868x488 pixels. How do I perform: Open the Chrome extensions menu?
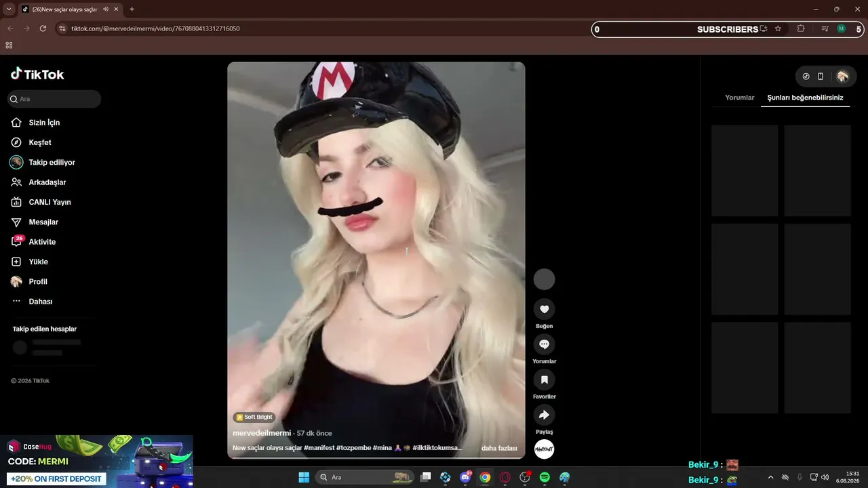pos(801,28)
